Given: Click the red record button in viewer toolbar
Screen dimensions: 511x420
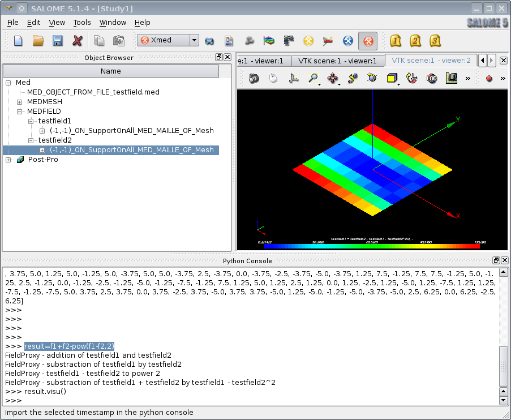Looking at the screenshot, I should pyautogui.click(x=489, y=78).
